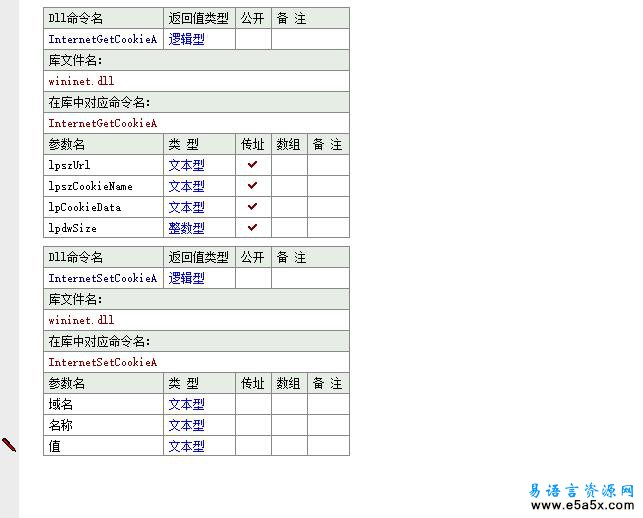Viewport: 643px width, 518px height.
Task: Toggle the 传址 checkmark for lpCookieData
Action: click(x=253, y=206)
